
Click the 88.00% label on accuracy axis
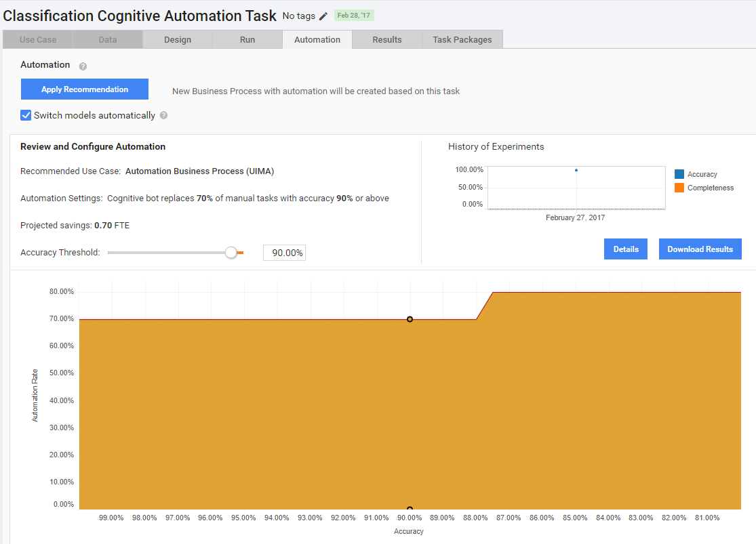tap(475, 518)
